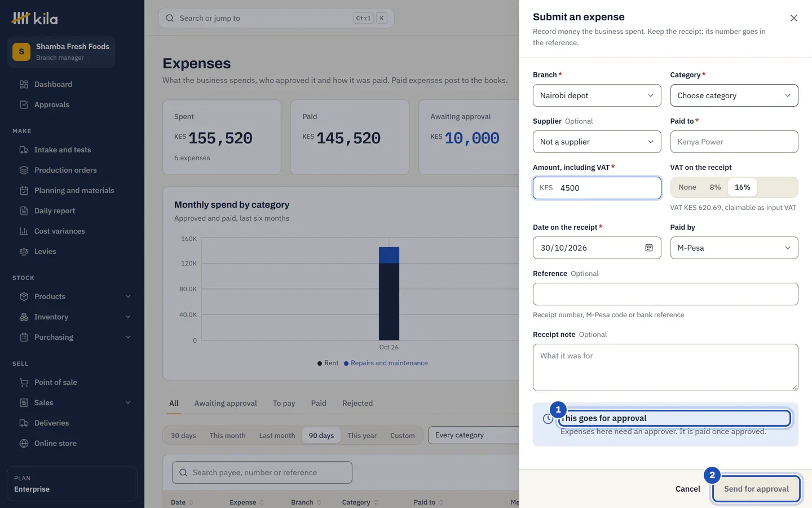Click the Inventory boxes icon

click(x=24, y=317)
